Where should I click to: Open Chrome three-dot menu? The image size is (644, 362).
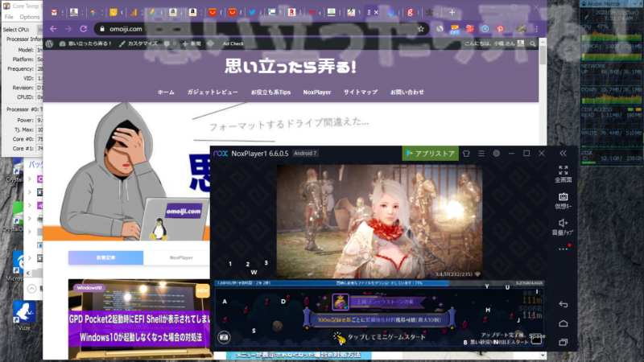(x=536, y=29)
